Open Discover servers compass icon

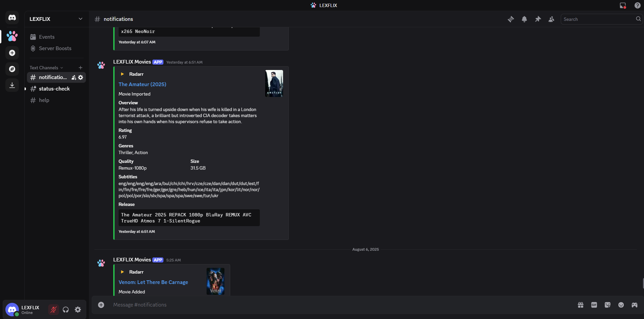pyautogui.click(x=12, y=69)
